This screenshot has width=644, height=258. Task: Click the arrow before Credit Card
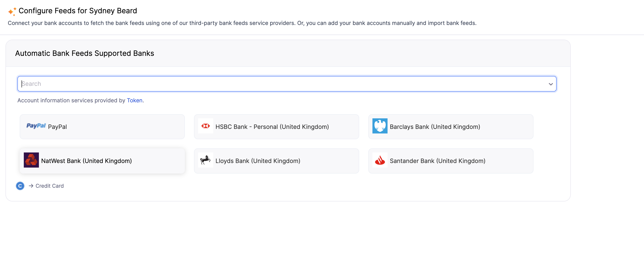[31, 186]
